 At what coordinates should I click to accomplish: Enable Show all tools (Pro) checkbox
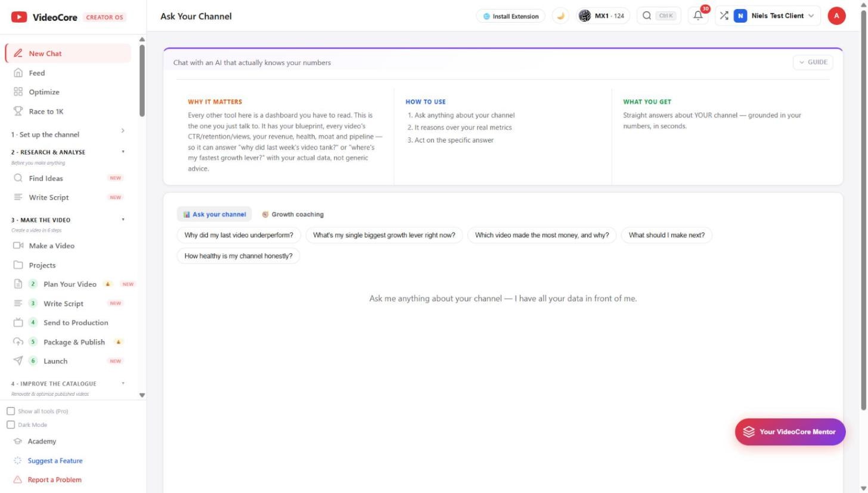pos(11,411)
